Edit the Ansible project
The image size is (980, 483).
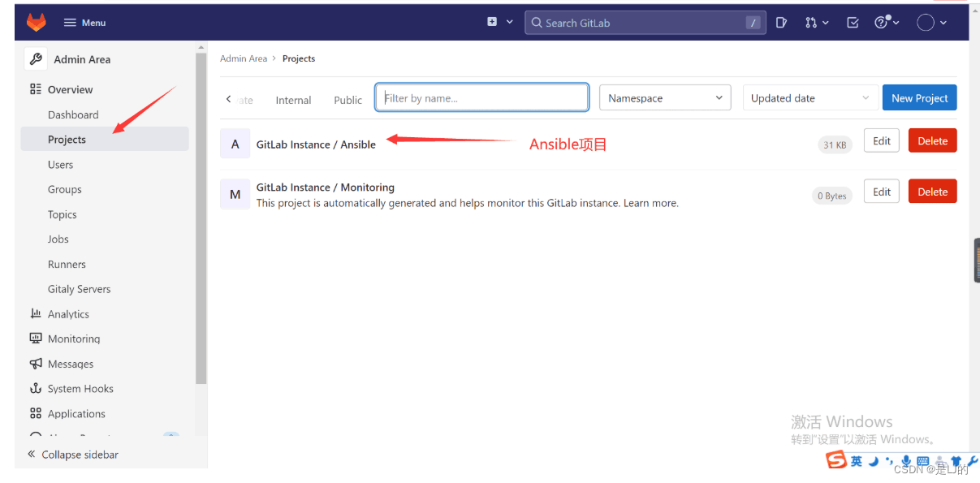[x=882, y=140]
